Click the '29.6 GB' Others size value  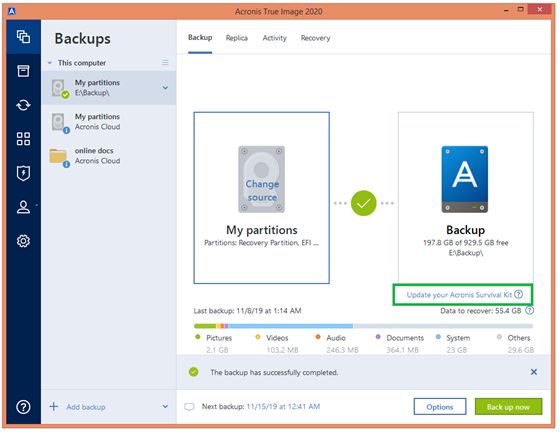(521, 350)
